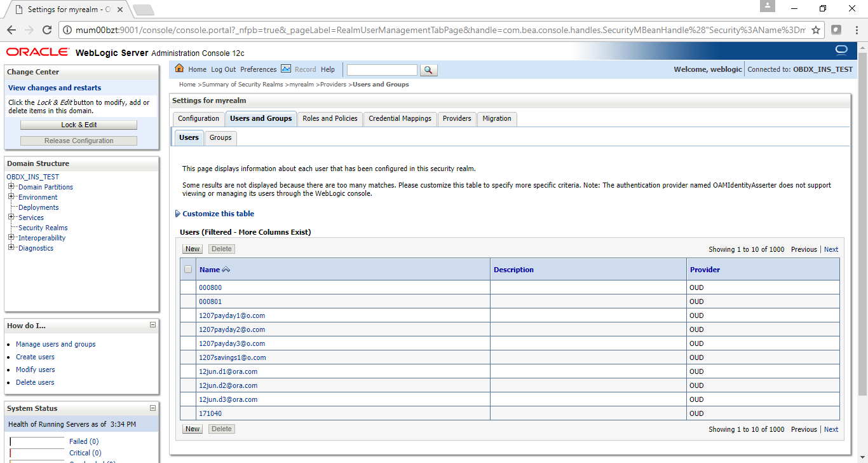The image size is (868, 463).
Task: Open the Configuration tab
Action: [x=198, y=119]
